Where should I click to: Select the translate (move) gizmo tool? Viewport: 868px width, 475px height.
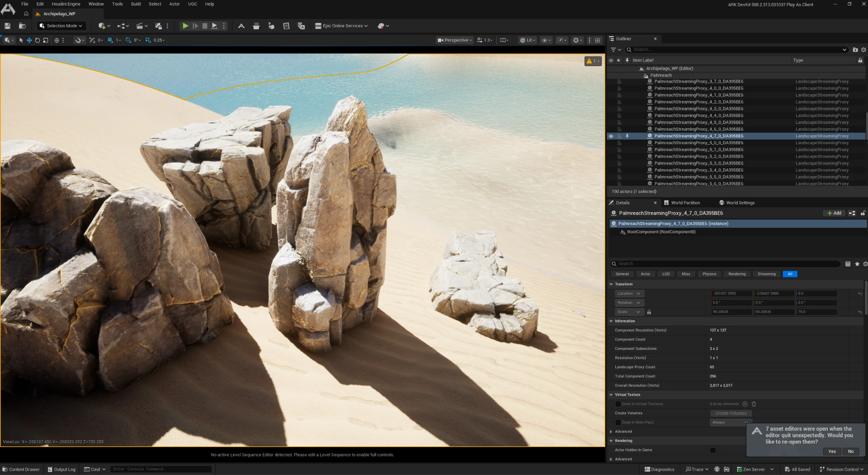[x=29, y=40]
